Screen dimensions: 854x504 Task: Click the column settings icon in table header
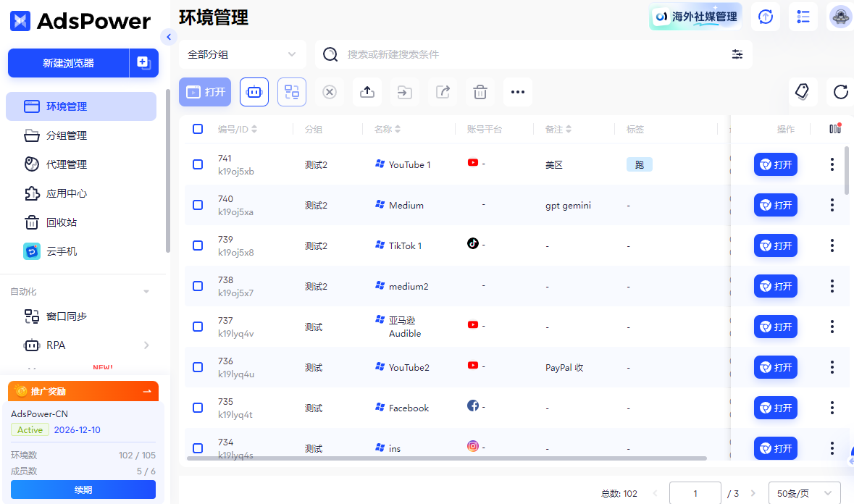835,128
